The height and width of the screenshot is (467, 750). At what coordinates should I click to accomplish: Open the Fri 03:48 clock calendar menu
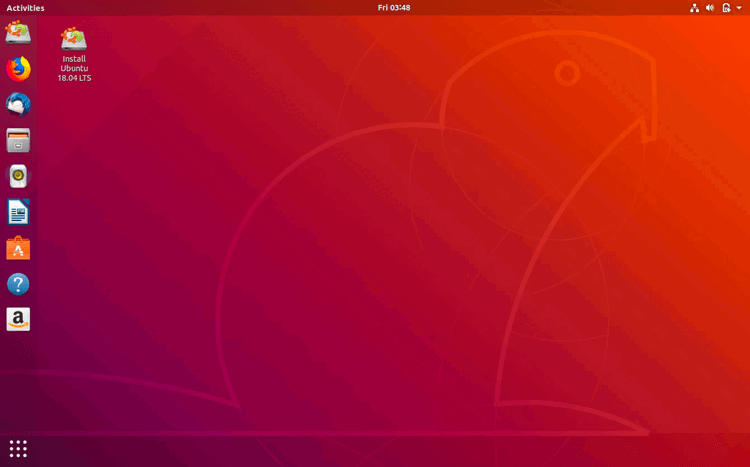394,8
